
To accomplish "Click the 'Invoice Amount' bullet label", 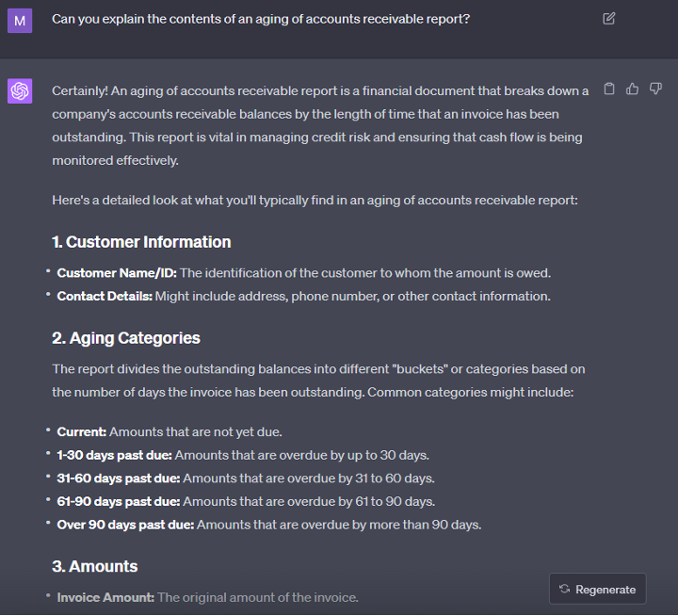I will pyautogui.click(x=105, y=597).
